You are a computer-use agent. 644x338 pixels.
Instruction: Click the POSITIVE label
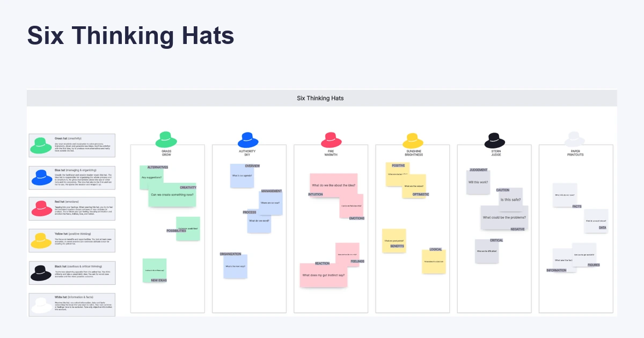pyautogui.click(x=398, y=166)
